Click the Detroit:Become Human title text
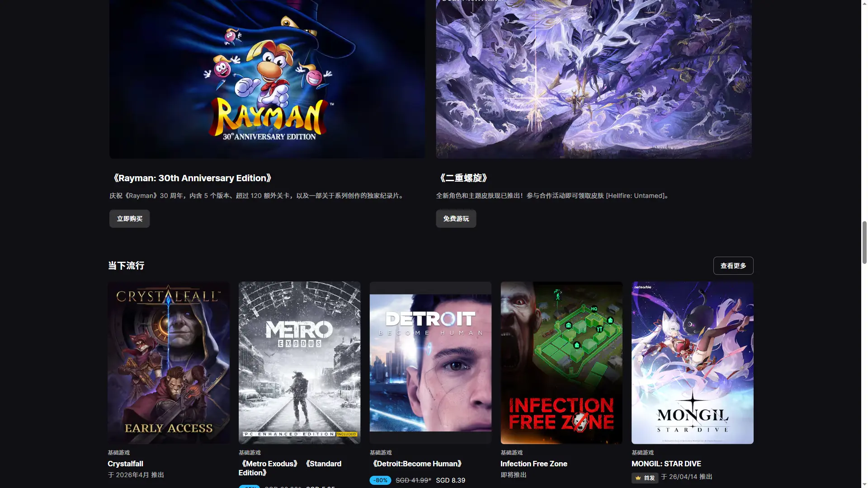Image resolution: width=868 pixels, height=488 pixels. [x=416, y=464]
